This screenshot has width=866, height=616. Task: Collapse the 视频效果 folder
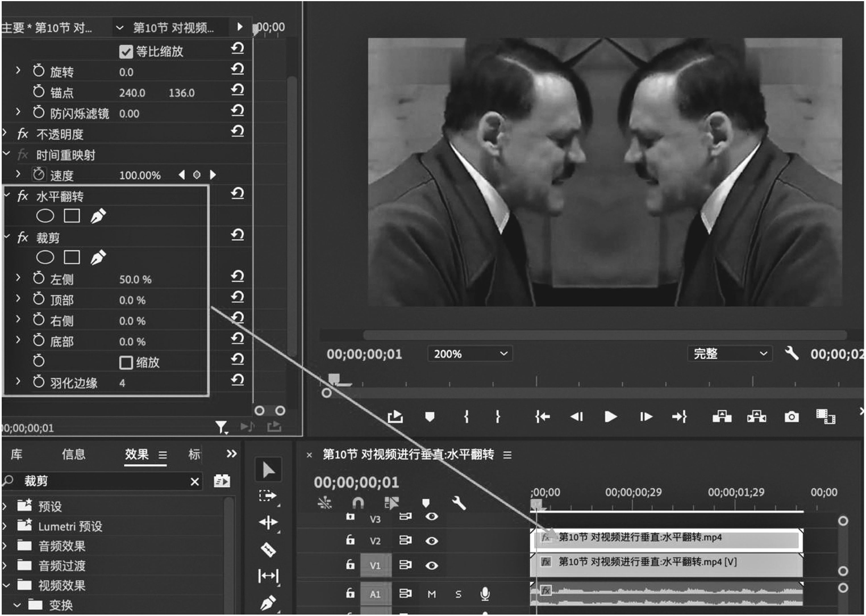pos(6,585)
